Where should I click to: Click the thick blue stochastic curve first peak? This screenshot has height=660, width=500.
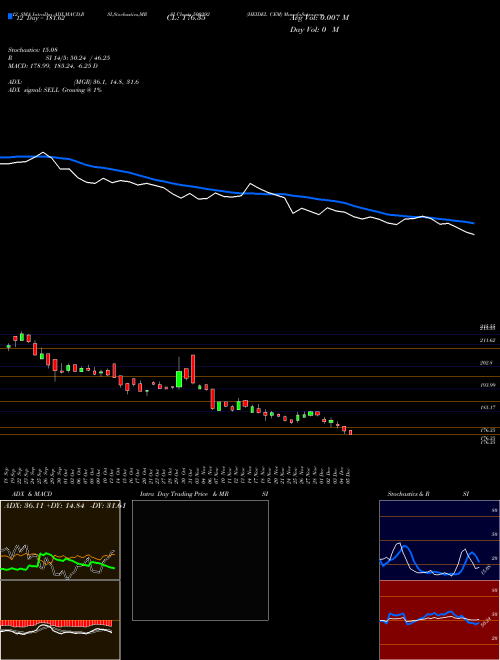(x=405, y=547)
